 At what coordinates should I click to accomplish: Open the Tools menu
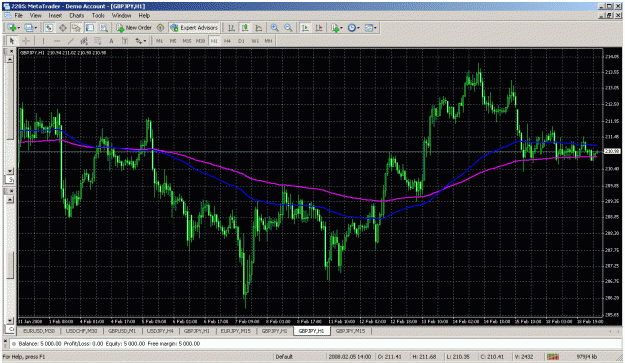tap(98, 16)
